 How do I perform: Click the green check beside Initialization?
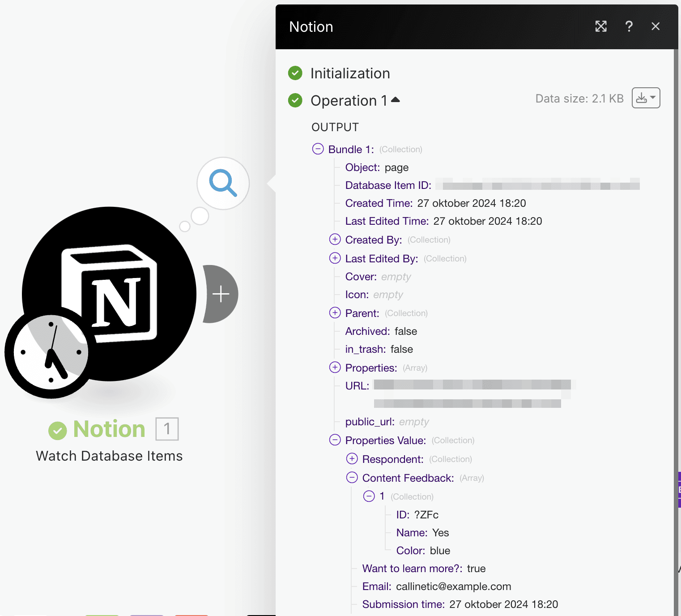295,73
